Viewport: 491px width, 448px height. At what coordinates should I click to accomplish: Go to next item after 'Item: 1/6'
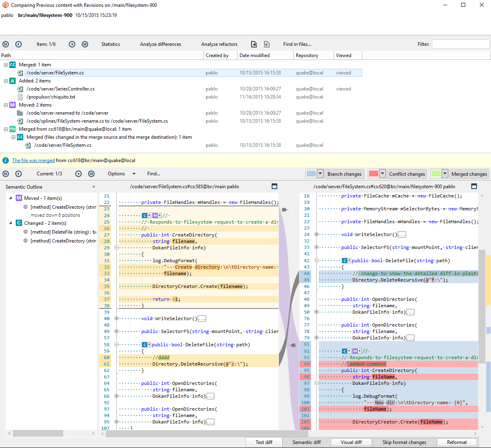click(72, 44)
